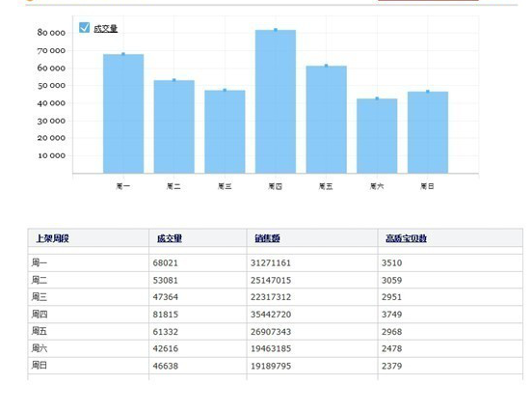Screen dimensions: 532x412
Task: Click the 周日 row label
Action: (40, 366)
